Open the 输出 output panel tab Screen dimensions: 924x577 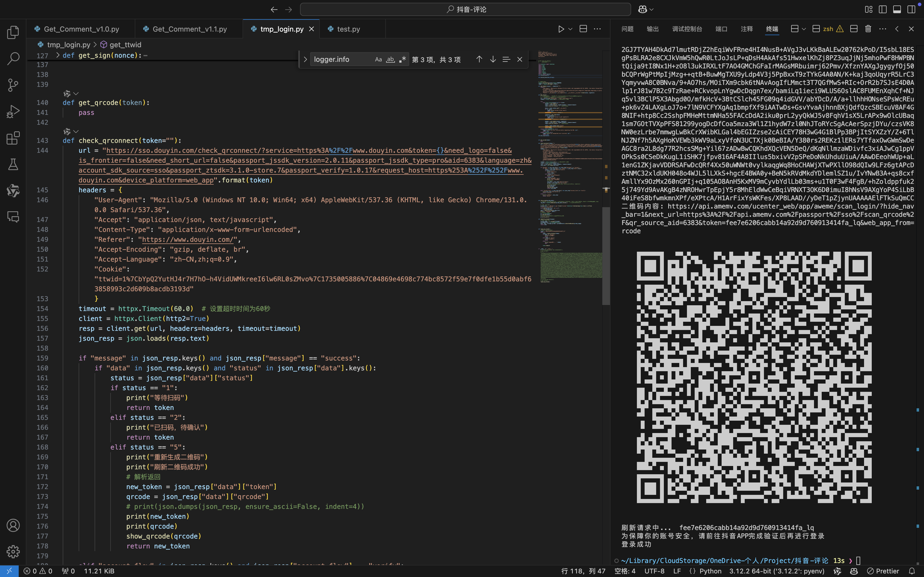pos(653,29)
